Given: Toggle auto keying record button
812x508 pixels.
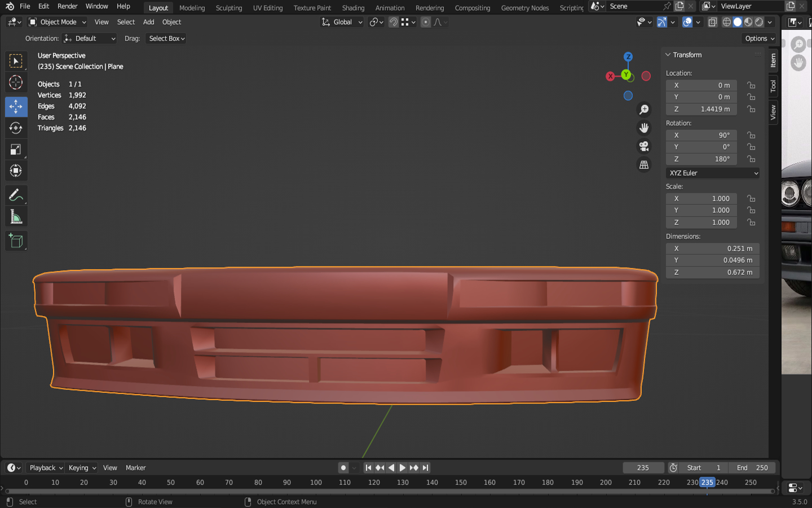Looking at the screenshot, I should [x=343, y=468].
